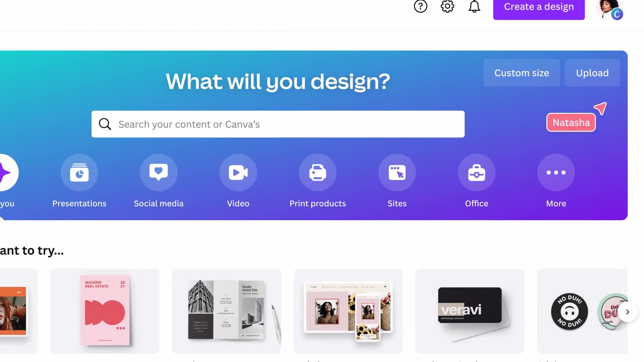Click the Custom size button
The width and height of the screenshot is (644, 362).
tap(522, 72)
